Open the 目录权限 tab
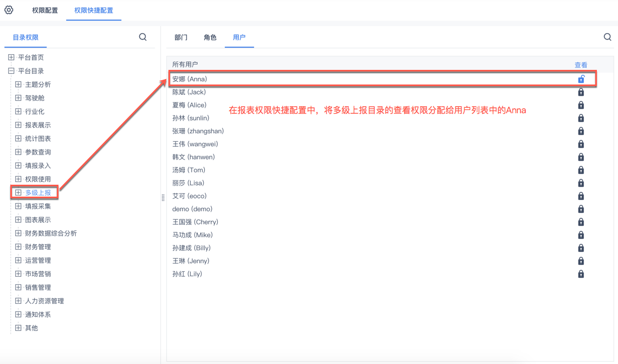The image size is (618, 364). pyautogui.click(x=25, y=37)
